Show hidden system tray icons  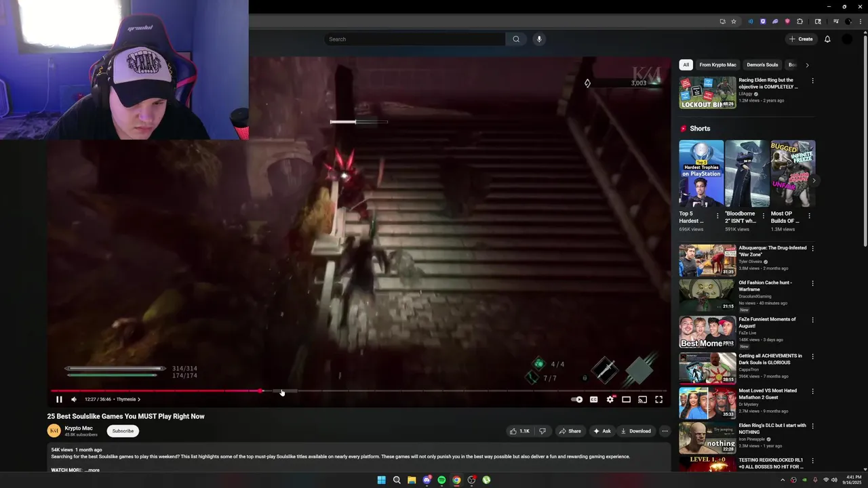click(783, 480)
